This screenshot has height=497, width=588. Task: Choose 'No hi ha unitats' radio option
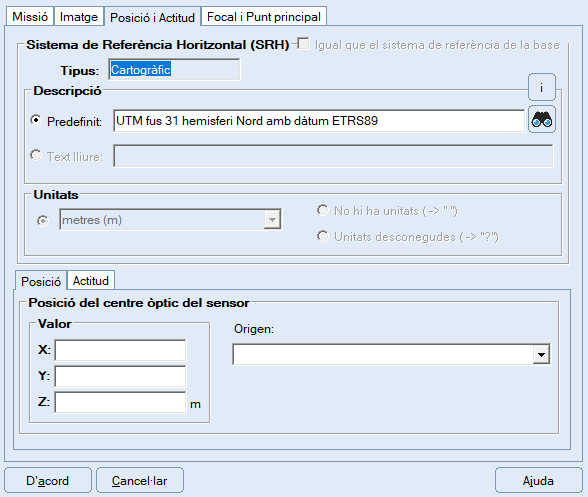322,210
